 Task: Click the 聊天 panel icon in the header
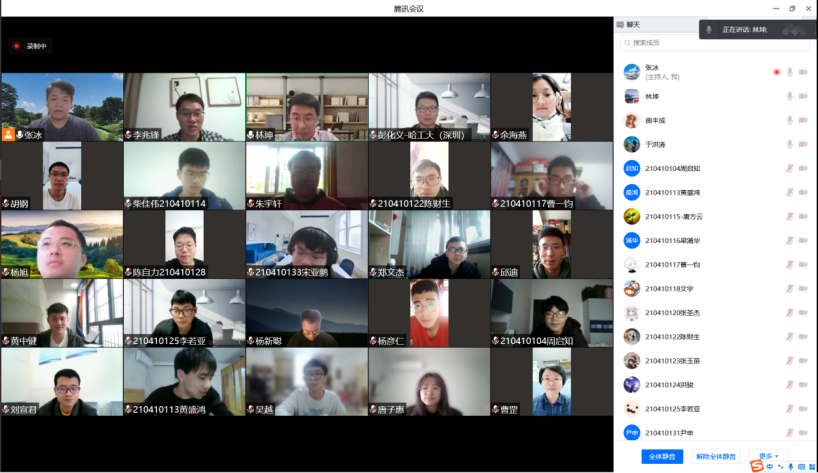coord(621,25)
